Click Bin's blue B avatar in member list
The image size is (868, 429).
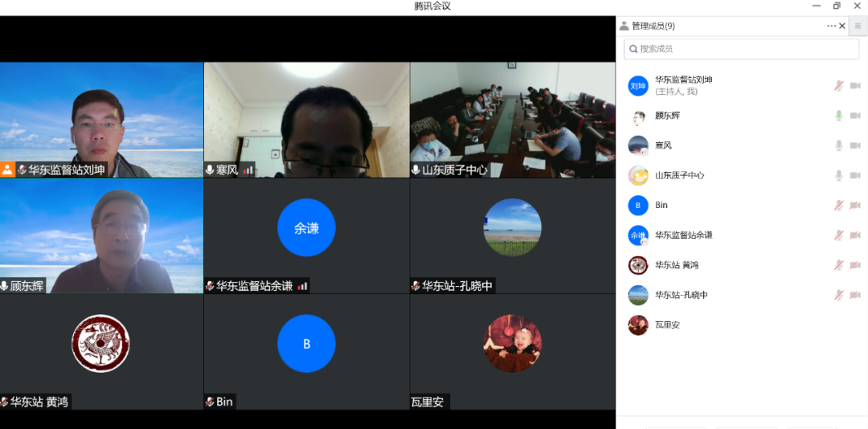click(637, 206)
